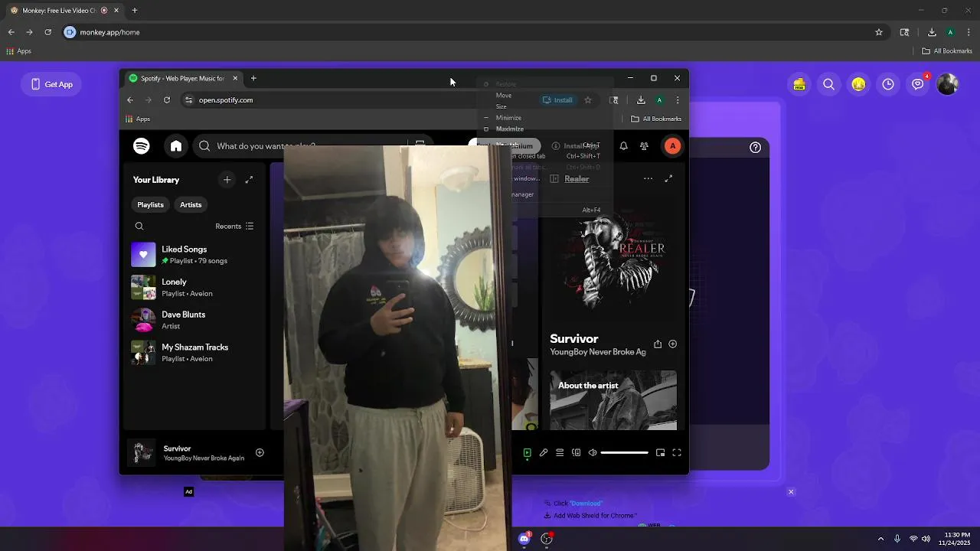Click the Spotify logo icon
980x551 pixels.
(x=142, y=146)
